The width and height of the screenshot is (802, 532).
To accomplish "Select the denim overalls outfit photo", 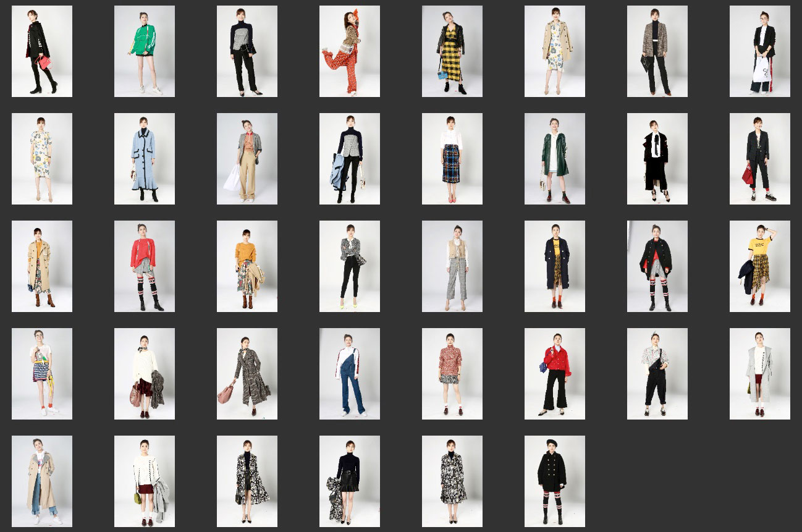I will (349, 373).
